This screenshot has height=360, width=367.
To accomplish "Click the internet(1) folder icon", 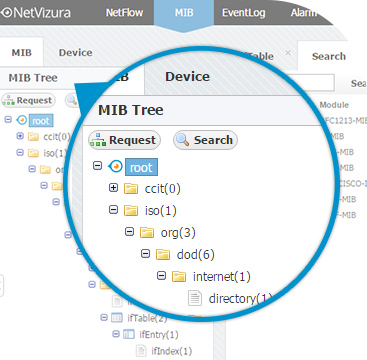I will tap(179, 276).
